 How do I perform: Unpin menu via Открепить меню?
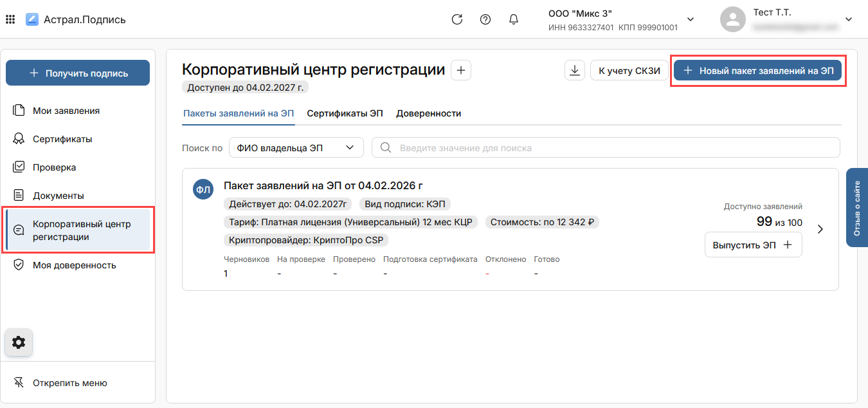(x=69, y=383)
